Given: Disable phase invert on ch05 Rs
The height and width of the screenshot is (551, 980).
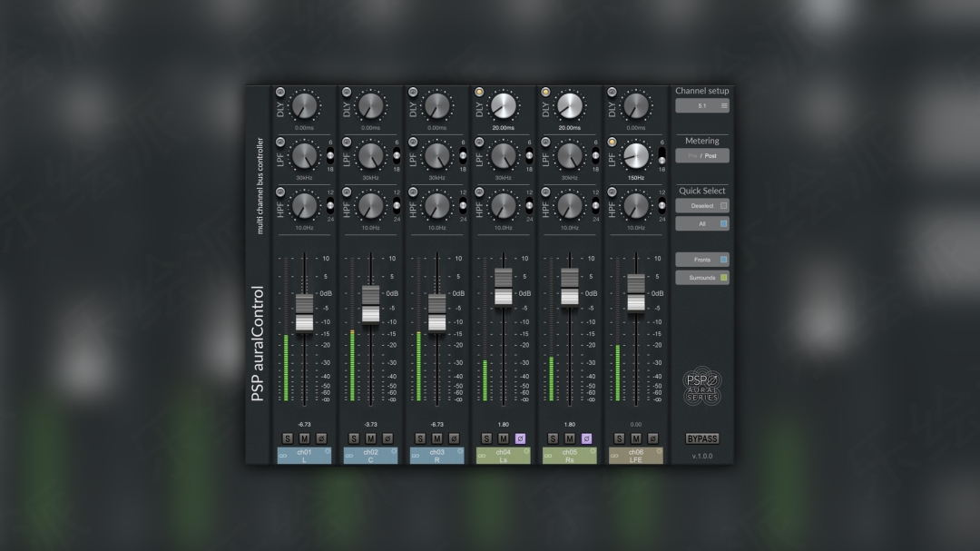Looking at the screenshot, I should (x=586, y=438).
